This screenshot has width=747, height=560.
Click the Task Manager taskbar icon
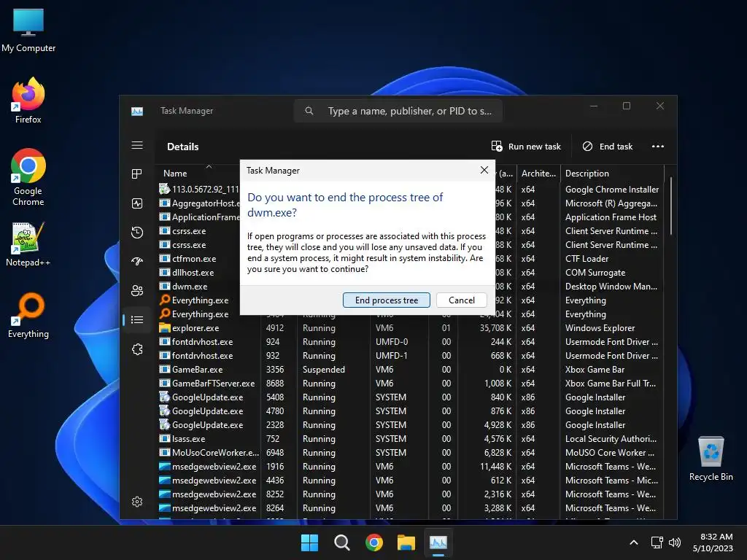438,542
